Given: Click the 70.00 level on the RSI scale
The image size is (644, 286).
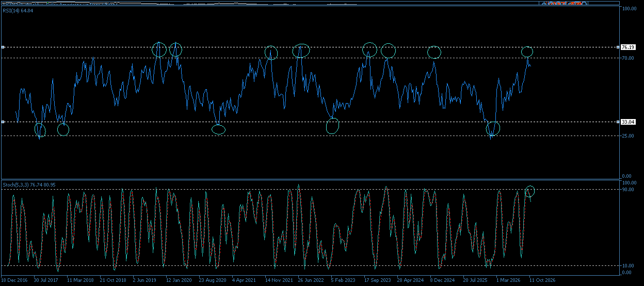Looking at the screenshot, I should (627, 58).
